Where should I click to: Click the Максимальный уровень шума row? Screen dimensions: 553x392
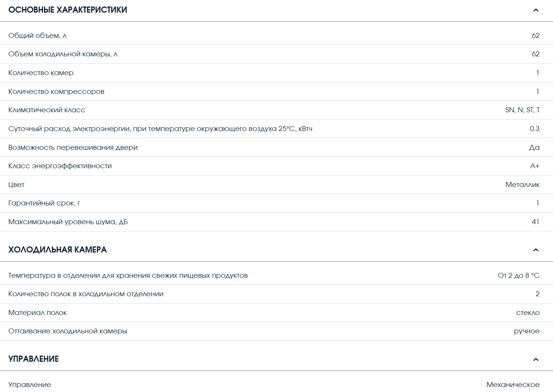[276, 222]
